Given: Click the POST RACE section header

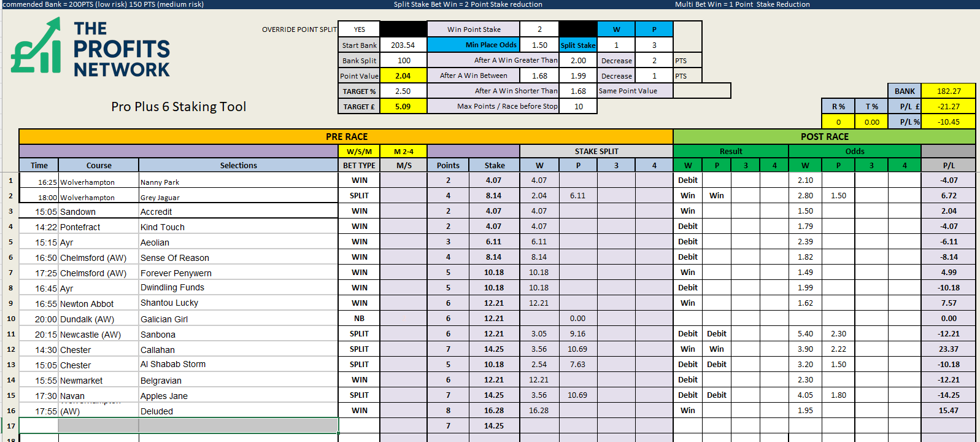Looking at the screenshot, I should tap(824, 136).
